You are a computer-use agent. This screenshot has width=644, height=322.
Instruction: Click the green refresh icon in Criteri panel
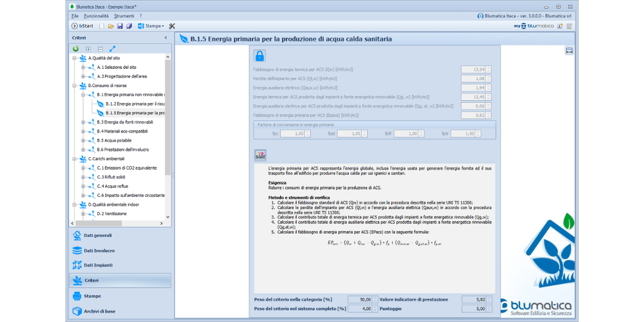76,49
